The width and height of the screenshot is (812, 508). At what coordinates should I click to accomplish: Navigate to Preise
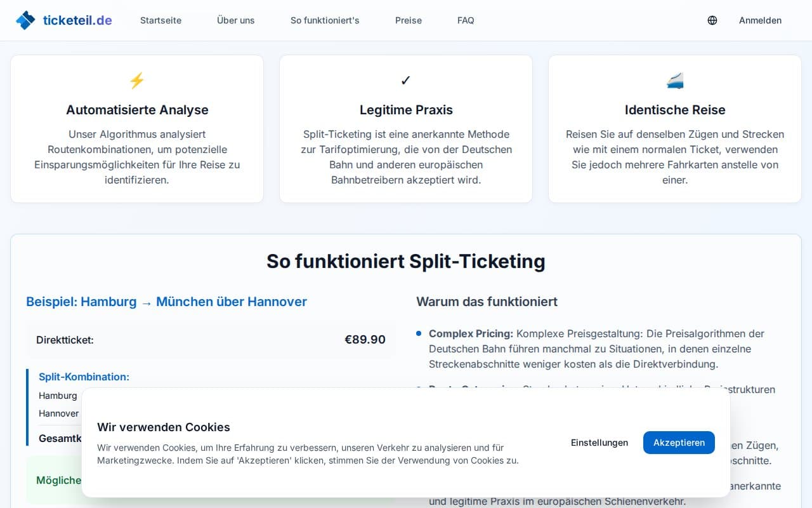coord(409,20)
